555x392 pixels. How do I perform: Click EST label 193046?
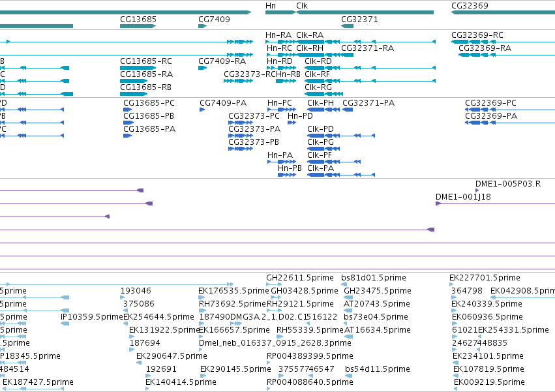coord(136,291)
